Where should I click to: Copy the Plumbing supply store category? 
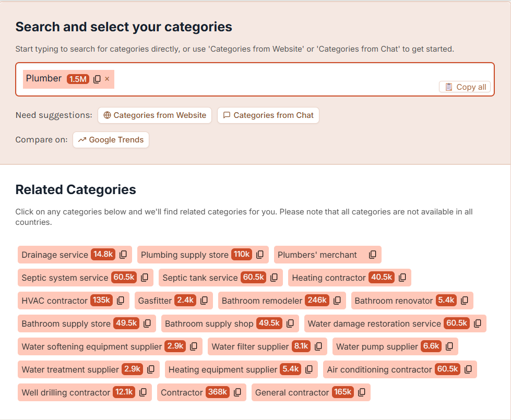[x=260, y=255]
